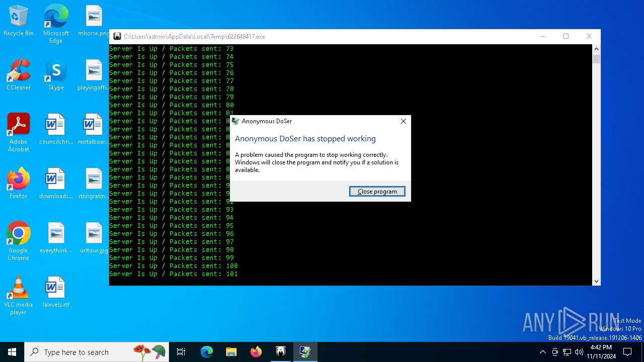Select the mhorse.png file icon
Viewport: 644px width, 362px height.
click(x=94, y=21)
